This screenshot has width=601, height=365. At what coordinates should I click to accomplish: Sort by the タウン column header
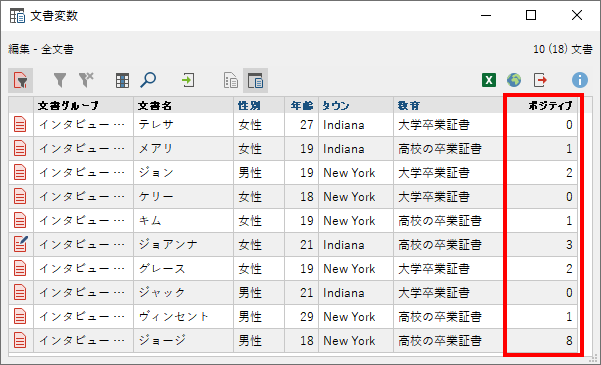coord(356,105)
